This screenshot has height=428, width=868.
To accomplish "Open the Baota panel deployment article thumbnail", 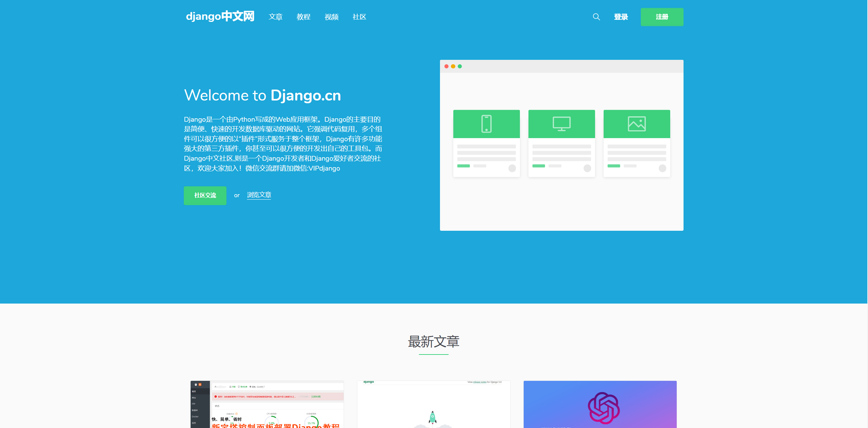I will (x=267, y=404).
